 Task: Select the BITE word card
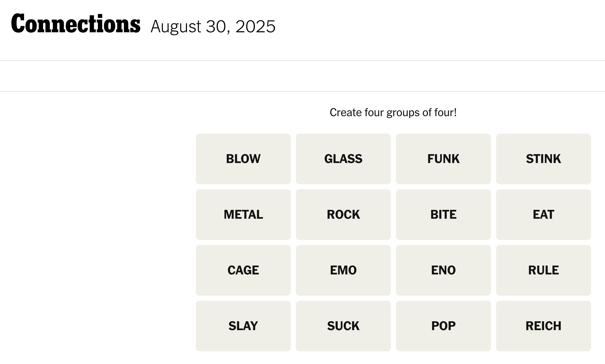tap(443, 214)
